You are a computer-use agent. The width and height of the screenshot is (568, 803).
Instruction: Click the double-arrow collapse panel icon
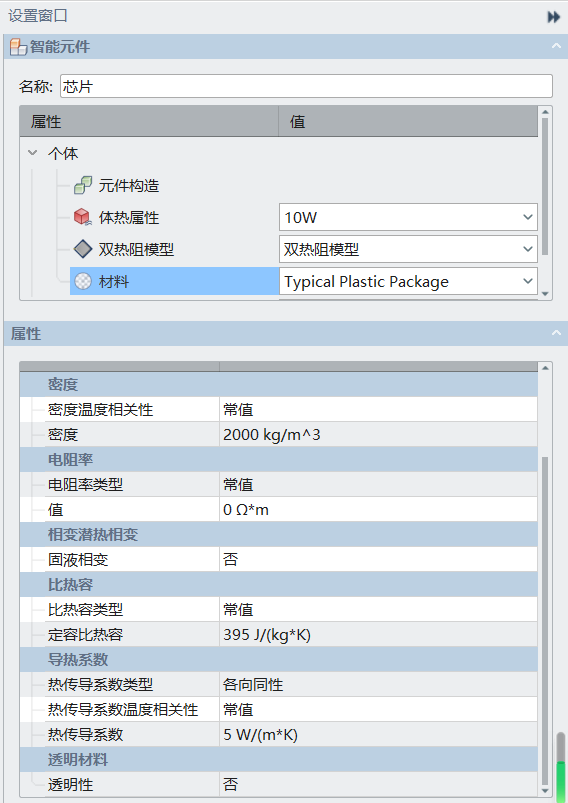click(x=554, y=17)
